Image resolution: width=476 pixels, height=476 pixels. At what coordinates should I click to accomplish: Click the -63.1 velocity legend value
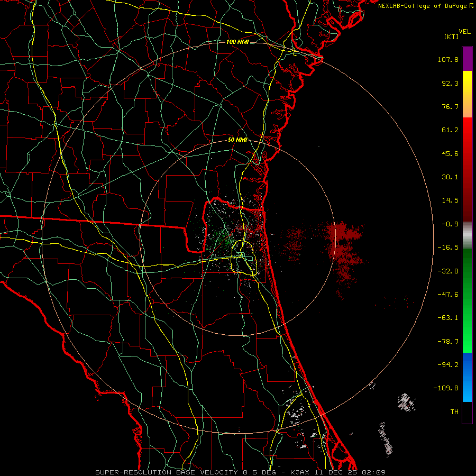(448, 318)
